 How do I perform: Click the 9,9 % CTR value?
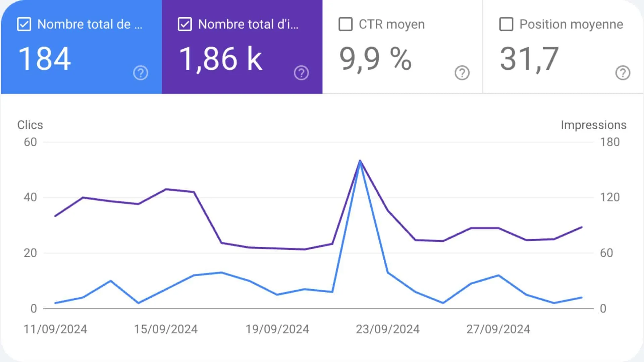click(x=375, y=59)
